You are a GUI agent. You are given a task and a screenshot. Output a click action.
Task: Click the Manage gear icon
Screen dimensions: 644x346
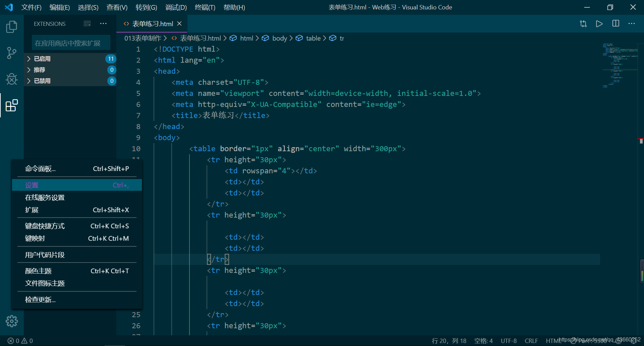[x=12, y=321]
